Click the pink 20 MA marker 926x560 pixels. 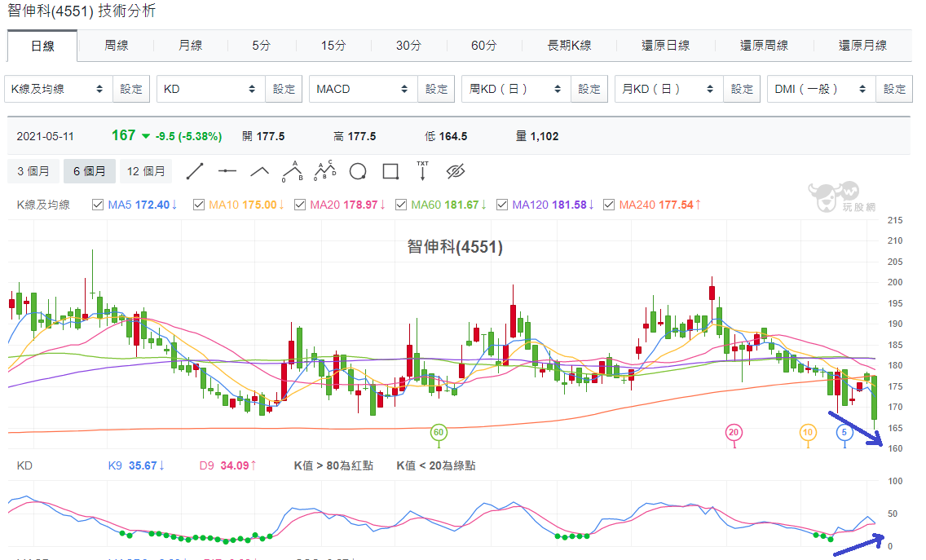(x=734, y=432)
